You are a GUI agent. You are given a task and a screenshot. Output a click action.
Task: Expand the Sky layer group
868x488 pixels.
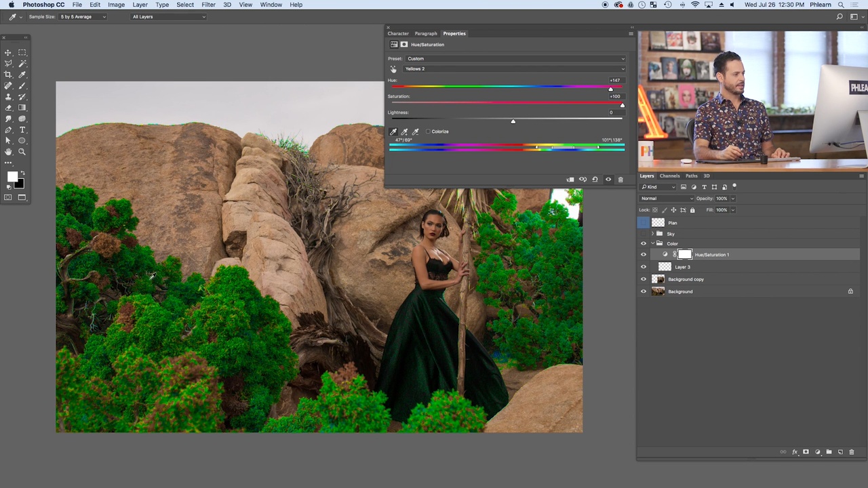652,234
